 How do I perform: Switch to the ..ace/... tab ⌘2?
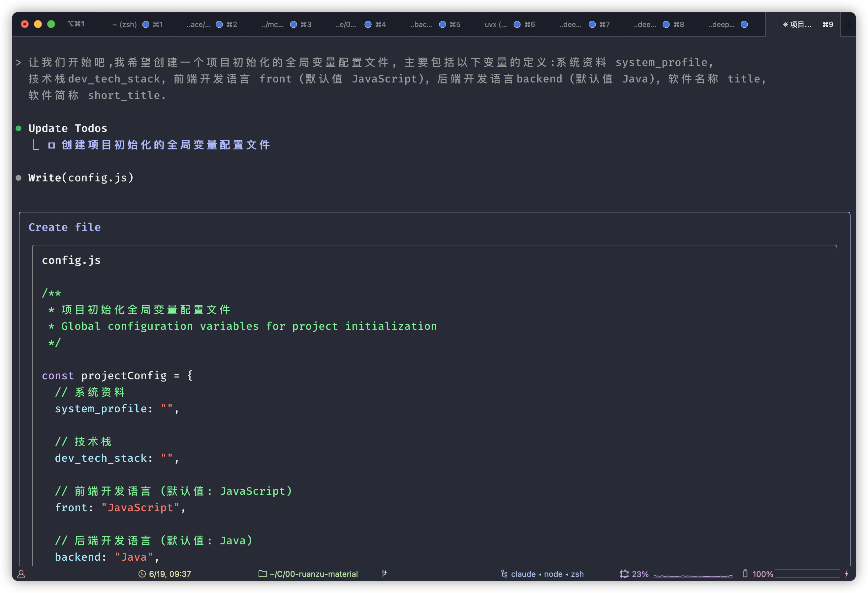pyautogui.click(x=211, y=25)
